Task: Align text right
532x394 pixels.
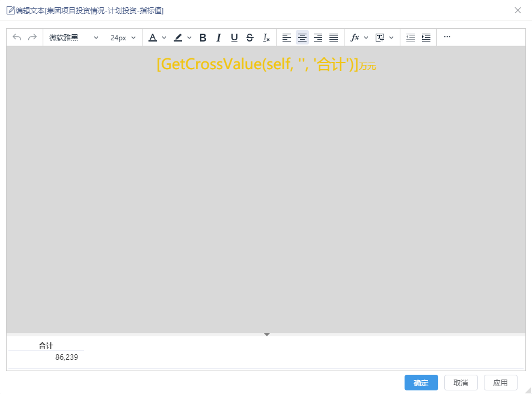Action: [x=318, y=38]
